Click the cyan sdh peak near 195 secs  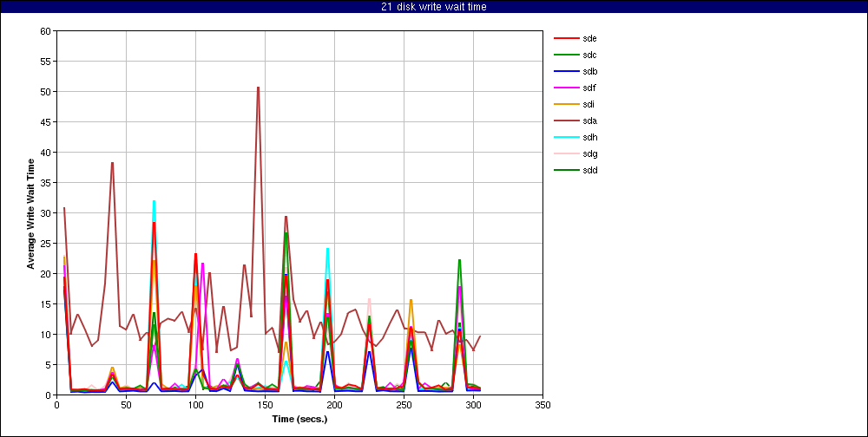click(x=328, y=249)
